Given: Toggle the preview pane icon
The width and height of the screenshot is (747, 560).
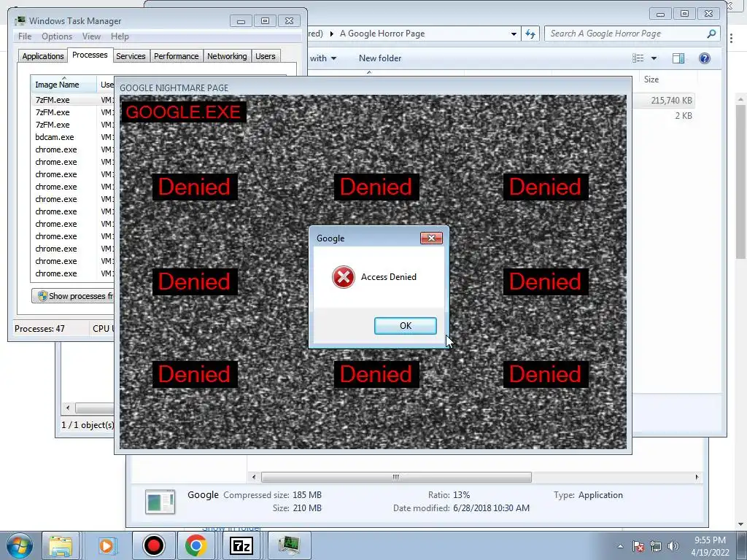Looking at the screenshot, I should (x=678, y=58).
